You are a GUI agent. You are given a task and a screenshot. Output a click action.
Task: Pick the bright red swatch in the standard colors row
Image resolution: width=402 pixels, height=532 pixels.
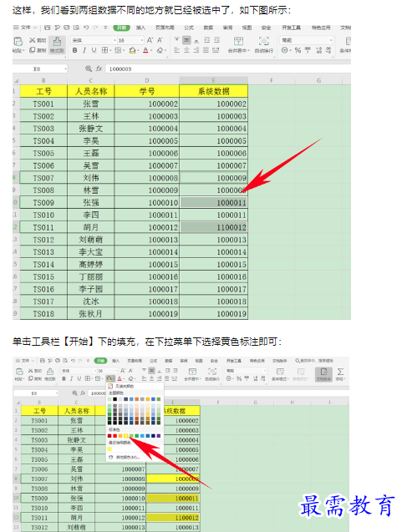coord(115,436)
